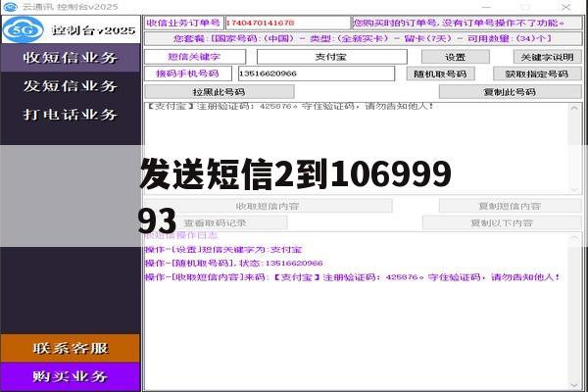Click 随机取号码 button
This screenshot has width=588, height=392.
(441, 73)
